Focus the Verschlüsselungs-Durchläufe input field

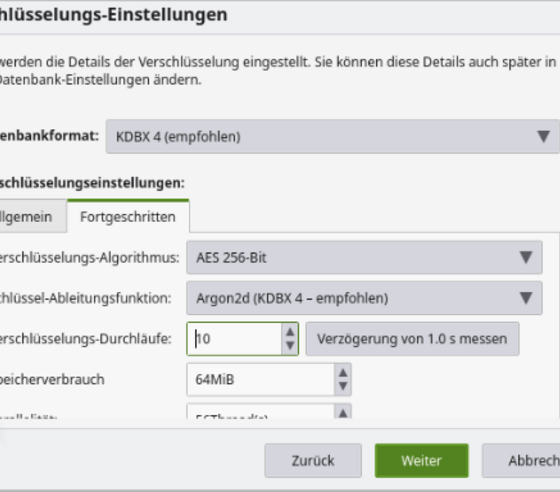(234, 338)
